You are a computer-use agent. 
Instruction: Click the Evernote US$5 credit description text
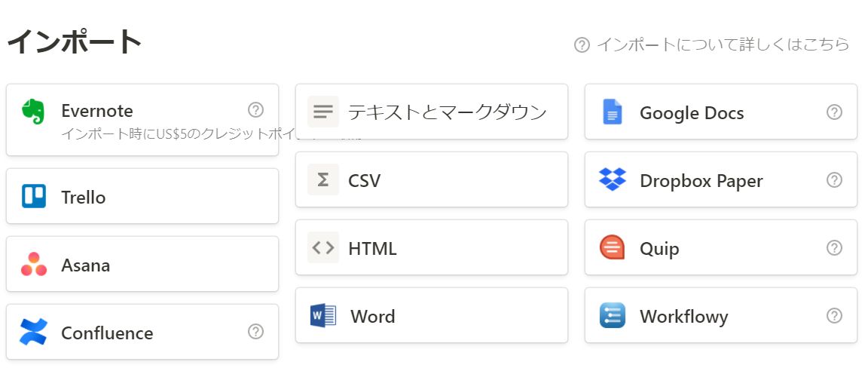pyautogui.click(x=177, y=134)
